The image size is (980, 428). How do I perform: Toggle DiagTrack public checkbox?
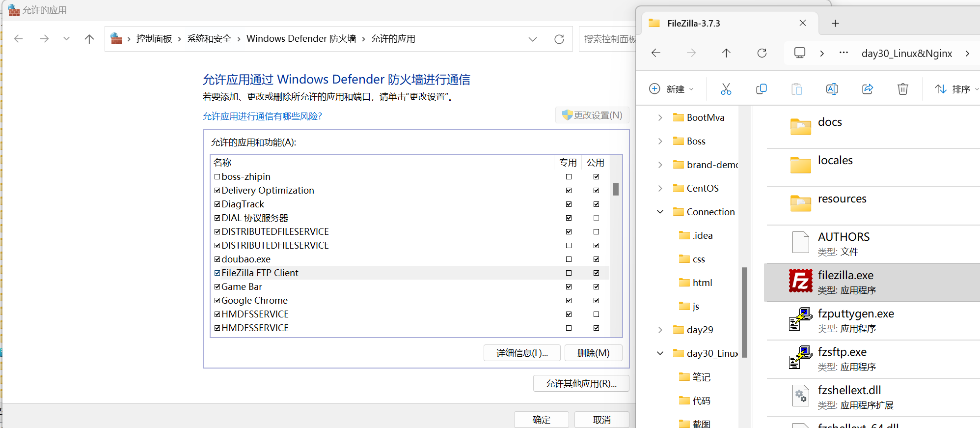[596, 204]
